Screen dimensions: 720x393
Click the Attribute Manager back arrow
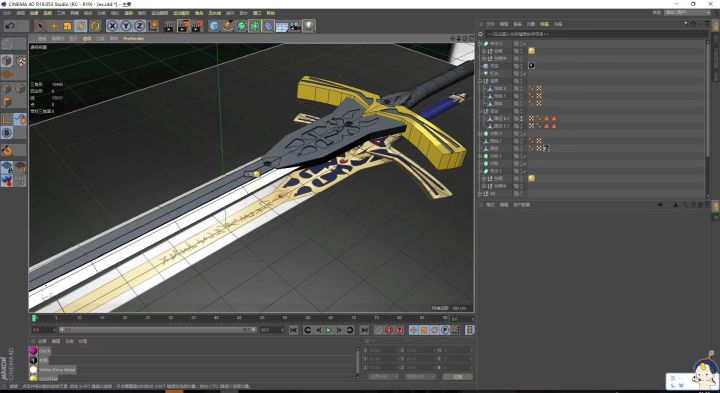coord(660,205)
